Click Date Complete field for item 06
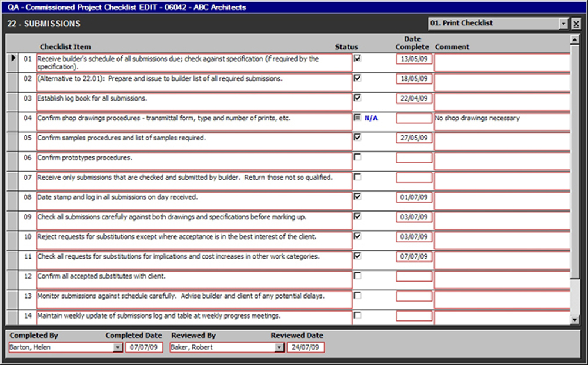 (x=413, y=158)
